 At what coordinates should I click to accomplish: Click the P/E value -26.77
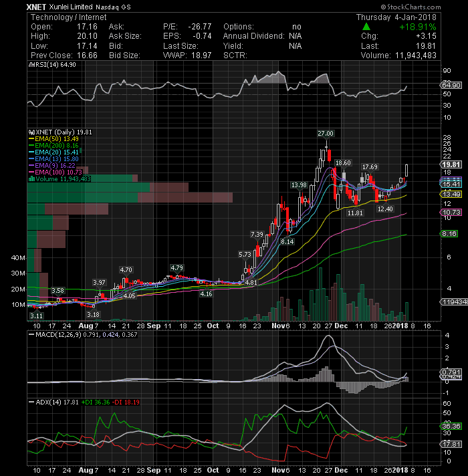(199, 27)
